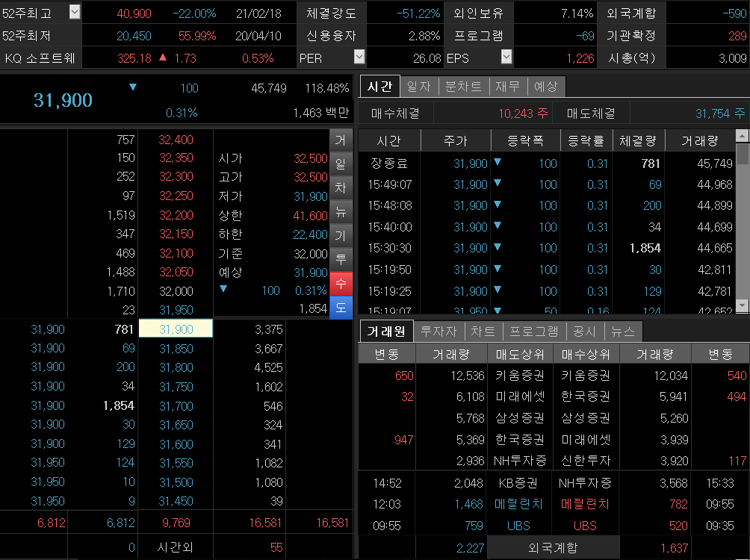Click the 하한 value 22,400
The image size is (750, 560).
point(310,234)
